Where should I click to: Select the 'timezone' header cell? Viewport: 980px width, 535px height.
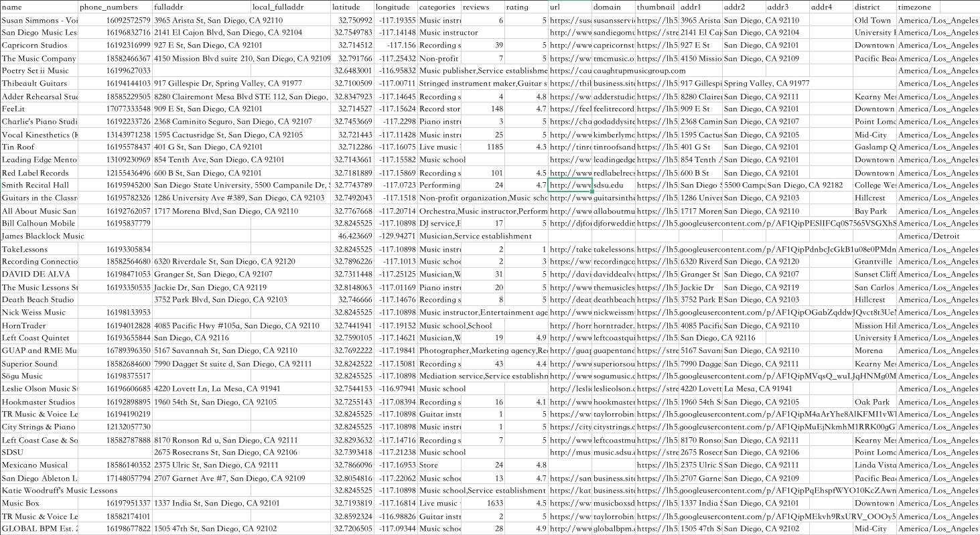pos(918,7)
